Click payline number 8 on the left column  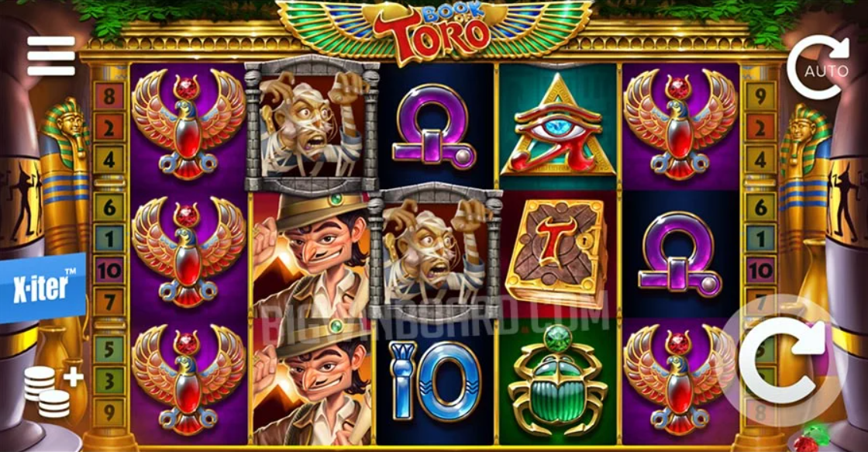coord(109,95)
